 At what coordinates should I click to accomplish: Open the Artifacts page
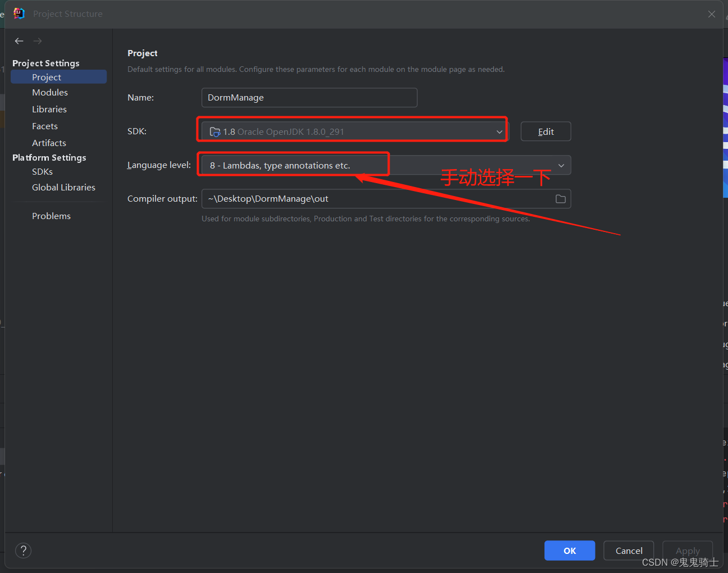tap(49, 143)
